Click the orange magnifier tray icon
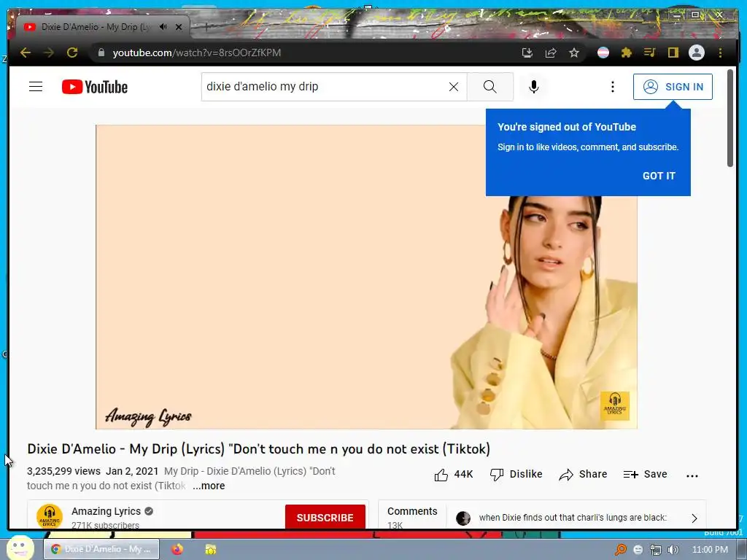Image resolution: width=747 pixels, height=560 pixels. [x=621, y=550]
